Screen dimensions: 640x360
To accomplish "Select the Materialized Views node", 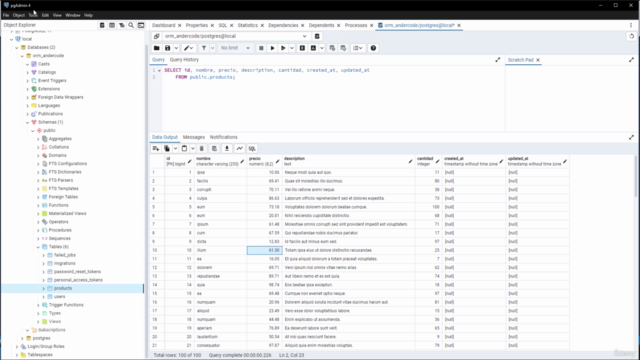I will (x=67, y=213).
